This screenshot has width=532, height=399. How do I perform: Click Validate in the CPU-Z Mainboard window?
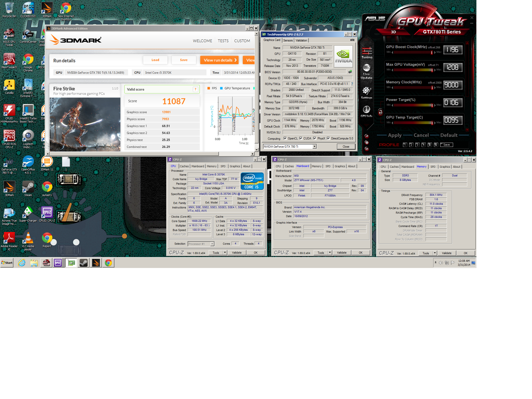[342, 253]
